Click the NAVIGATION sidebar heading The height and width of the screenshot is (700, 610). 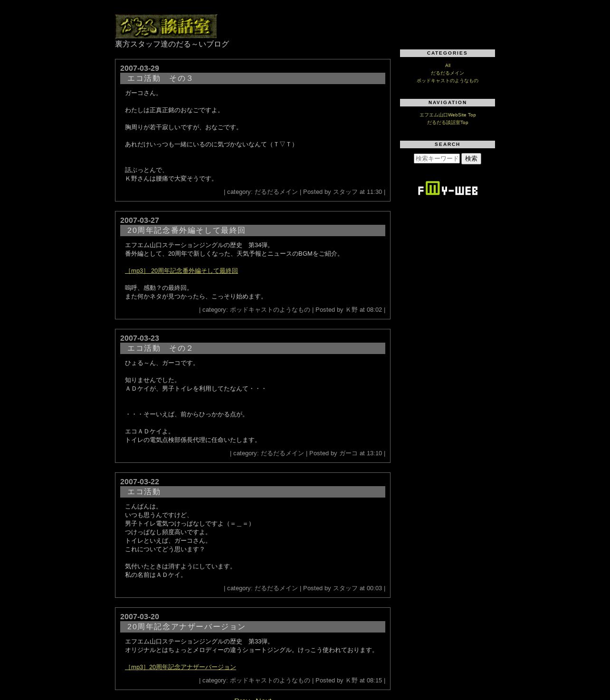click(x=448, y=103)
